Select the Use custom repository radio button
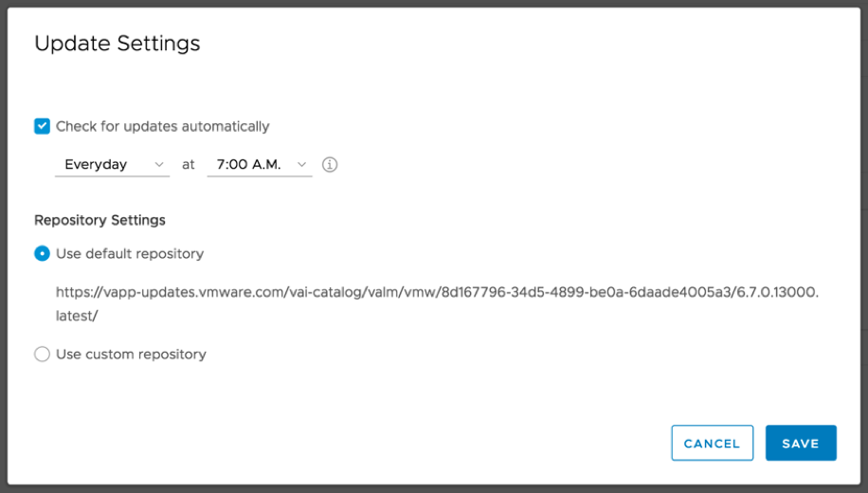 [42, 354]
